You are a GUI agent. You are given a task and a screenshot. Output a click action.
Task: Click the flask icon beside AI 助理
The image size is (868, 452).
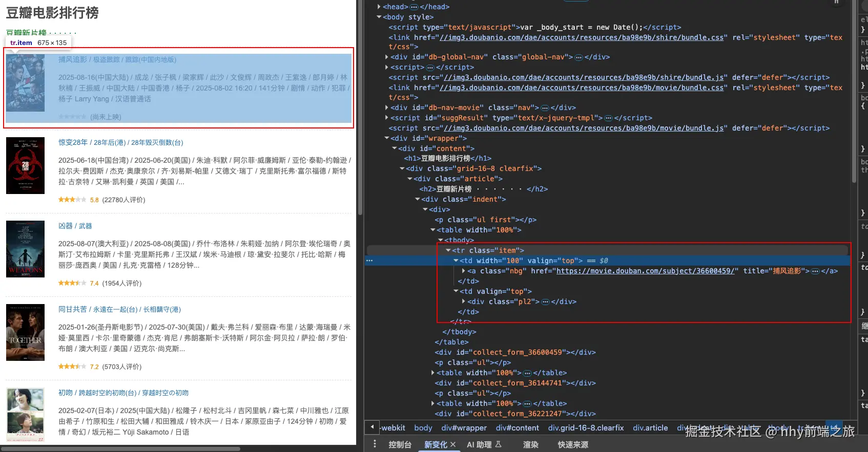(x=499, y=444)
